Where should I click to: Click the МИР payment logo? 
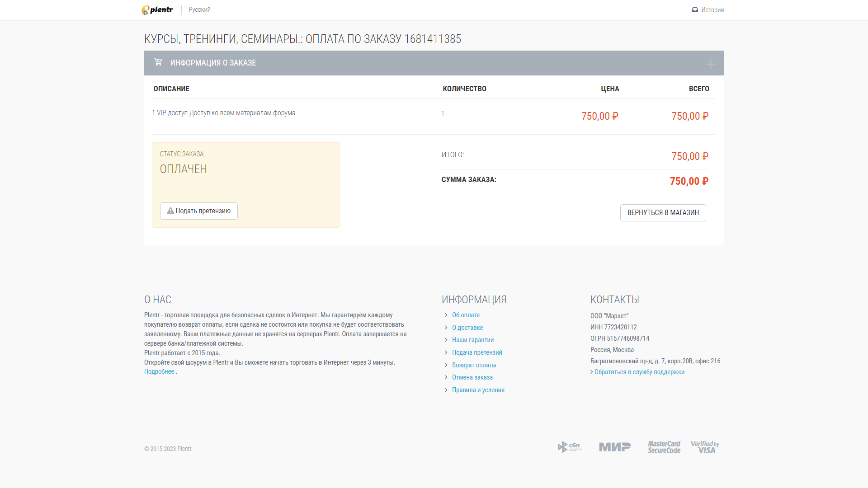pyautogui.click(x=615, y=447)
